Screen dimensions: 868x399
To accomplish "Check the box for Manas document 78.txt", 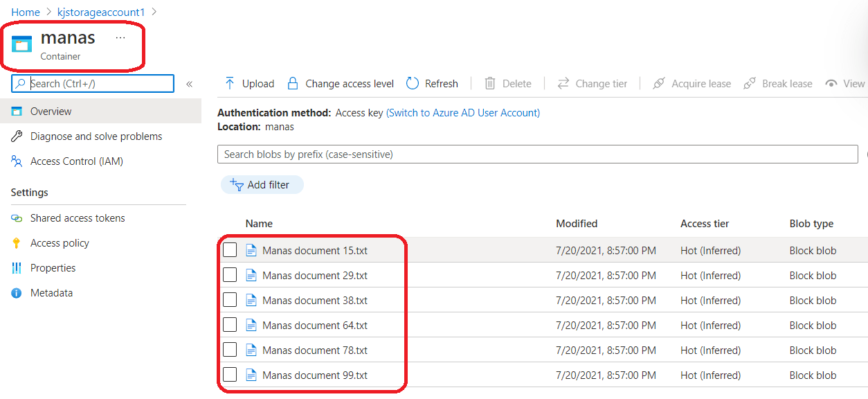I will pyautogui.click(x=230, y=350).
